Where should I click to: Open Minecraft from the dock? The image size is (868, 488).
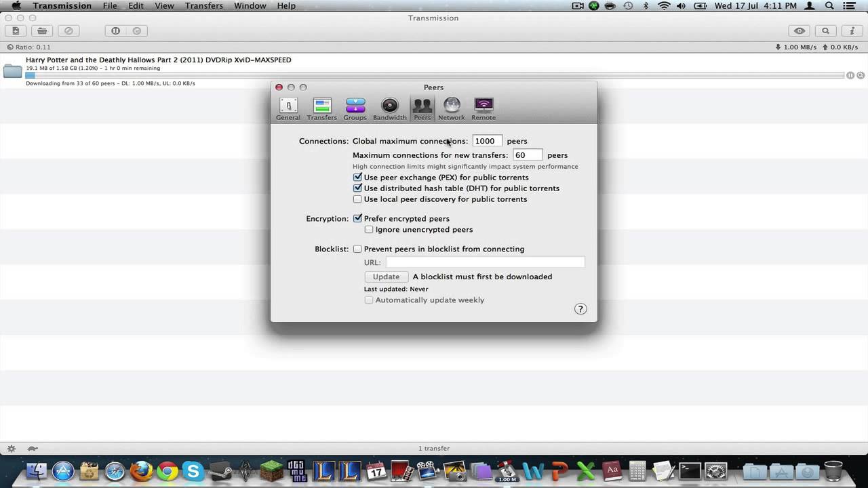tap(272, 470)
